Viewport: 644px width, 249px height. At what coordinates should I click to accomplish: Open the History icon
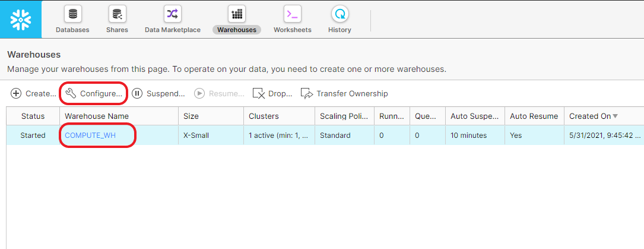340,14
